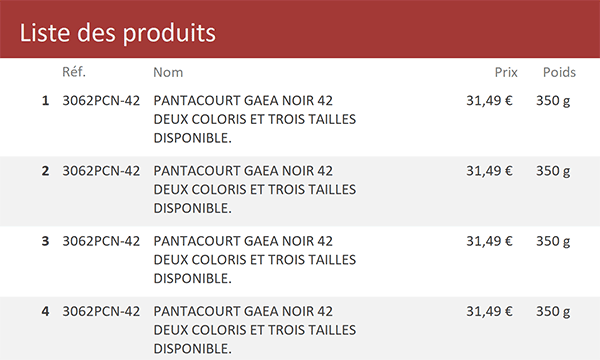Click reference 3062PCN-42 in row 1
The image size is (600, 360).
point(101,101)
